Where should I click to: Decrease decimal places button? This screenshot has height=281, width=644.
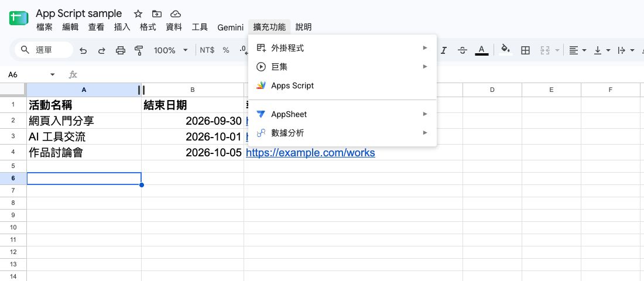coord(243,50)
